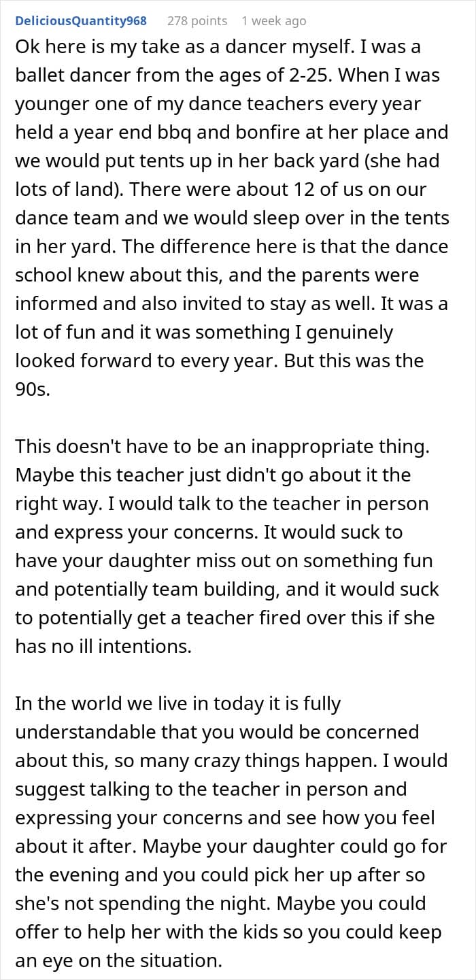This screenshot has height=980, width=476.
Task: Click the text '90s.' ending first paragraph
Action: click(33, 389)
